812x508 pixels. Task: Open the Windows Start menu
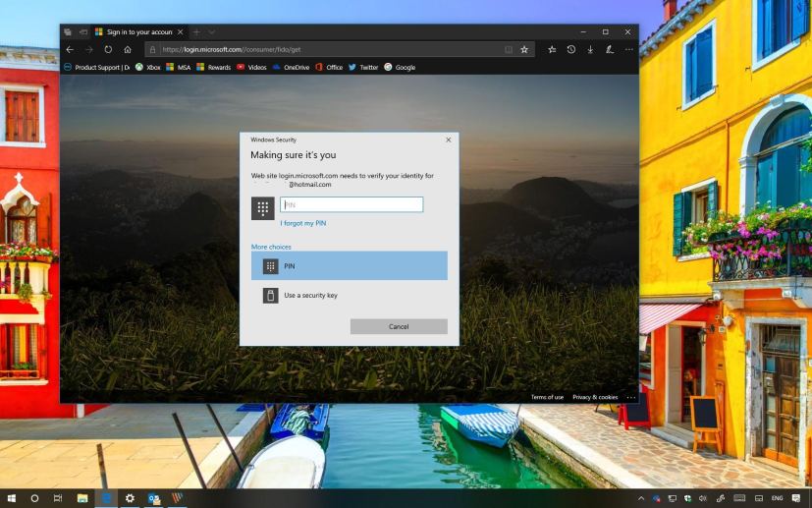tap(11, 499)
